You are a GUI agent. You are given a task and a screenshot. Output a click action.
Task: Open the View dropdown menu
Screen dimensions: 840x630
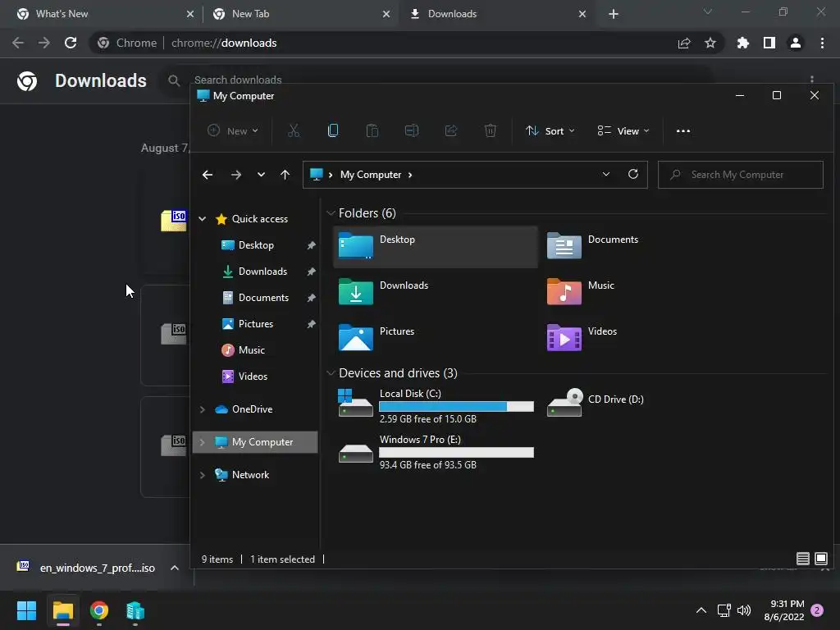623,130
